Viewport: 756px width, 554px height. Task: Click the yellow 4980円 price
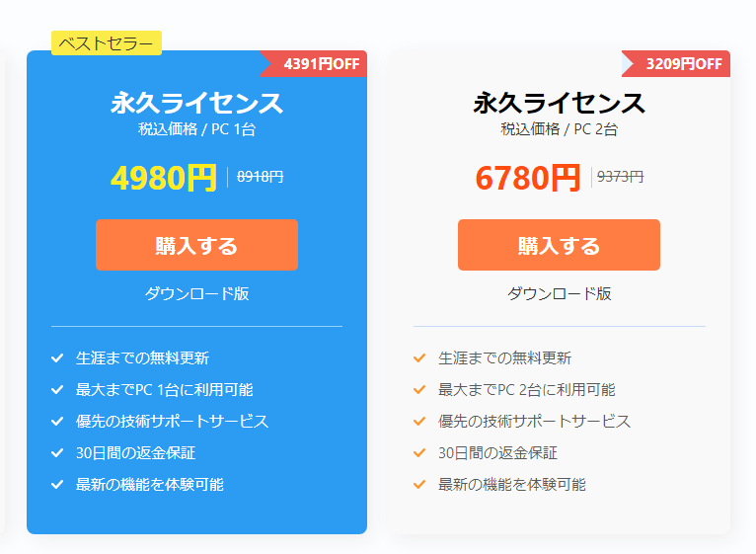click(x=163, y=178)
